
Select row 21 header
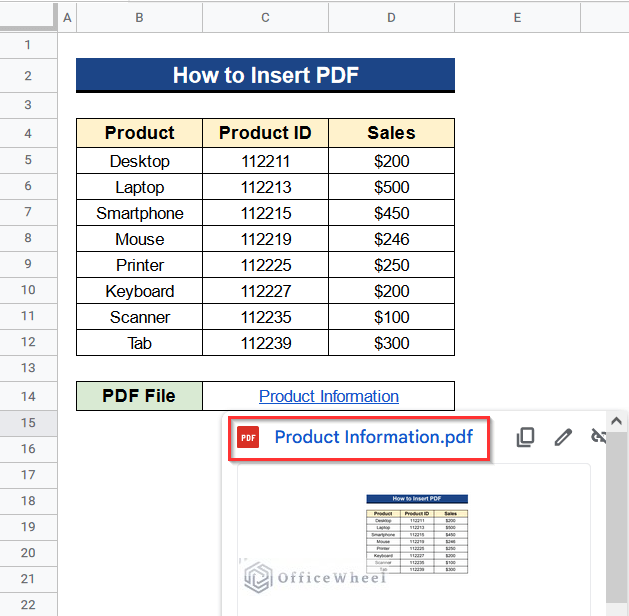pyautogui.click(x=28, y=580)
